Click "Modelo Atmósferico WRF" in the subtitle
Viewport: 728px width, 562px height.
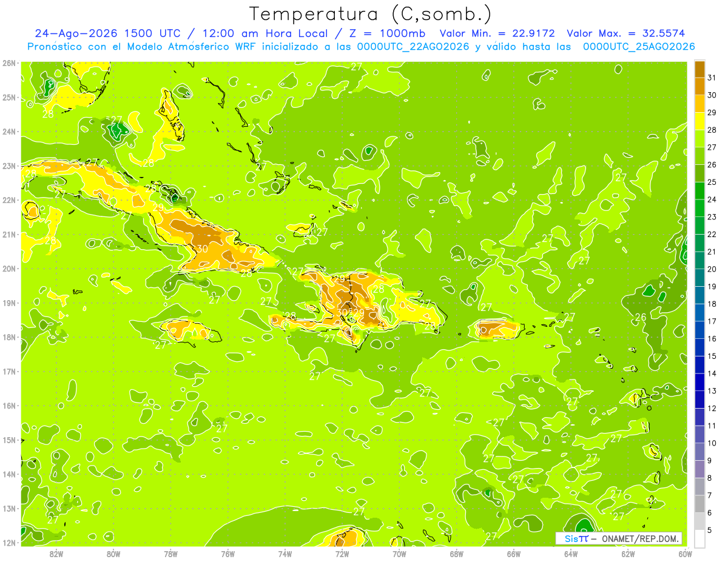point(197,47)
